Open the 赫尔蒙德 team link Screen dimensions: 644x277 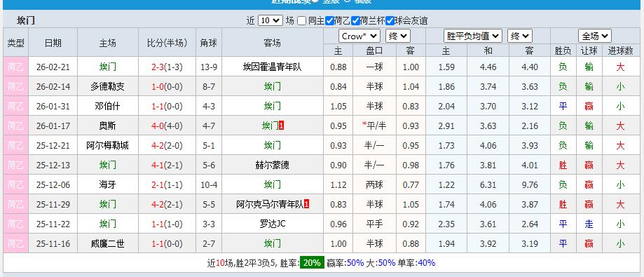(273, 165)
